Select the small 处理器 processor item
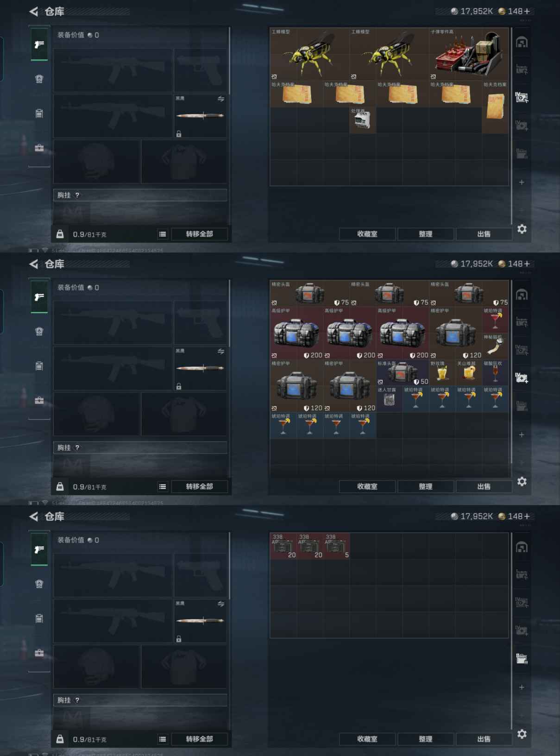 point(363,120)
